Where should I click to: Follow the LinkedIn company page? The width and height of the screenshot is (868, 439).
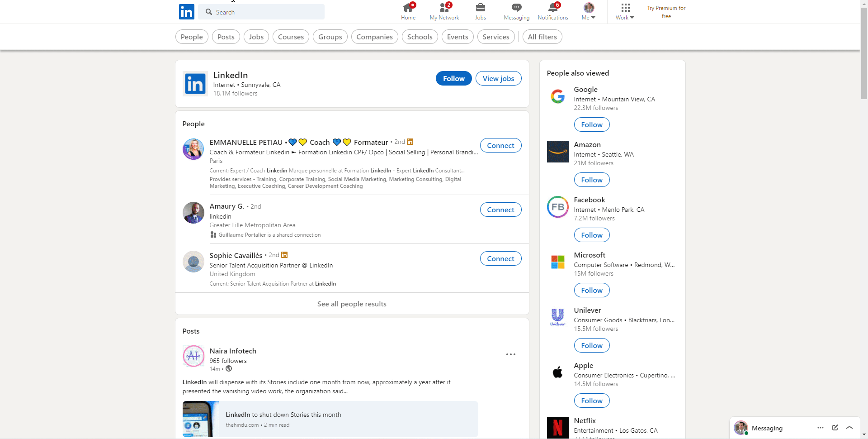[454, 78]
